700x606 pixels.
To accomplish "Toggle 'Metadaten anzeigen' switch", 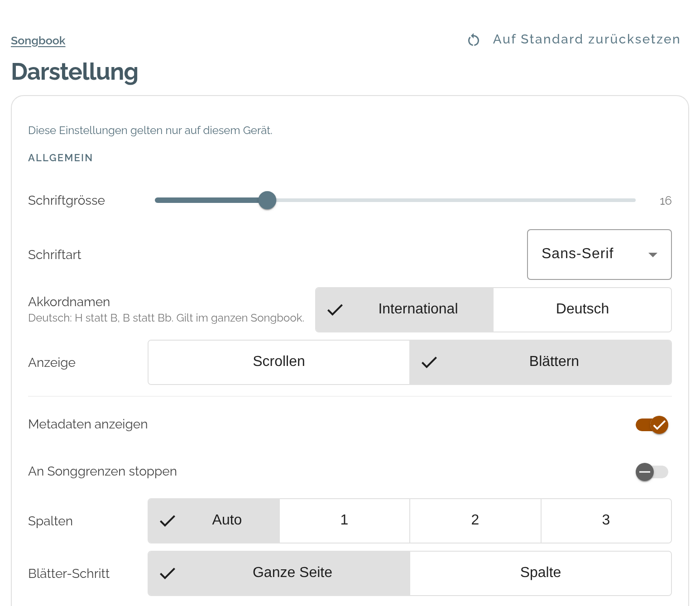I will [x=652, y=425].
